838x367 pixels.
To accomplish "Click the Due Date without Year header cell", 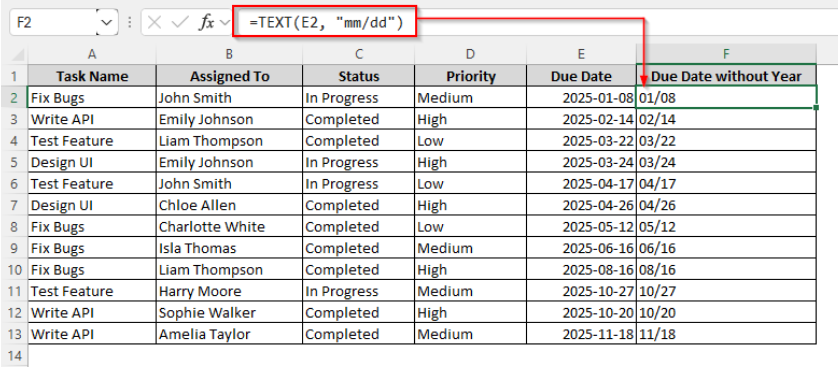I will pos(726,76).
